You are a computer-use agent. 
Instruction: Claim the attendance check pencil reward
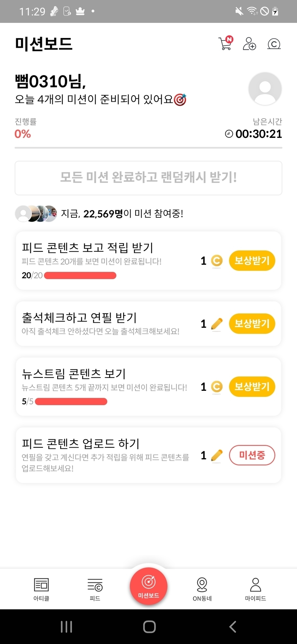(252, 323)
